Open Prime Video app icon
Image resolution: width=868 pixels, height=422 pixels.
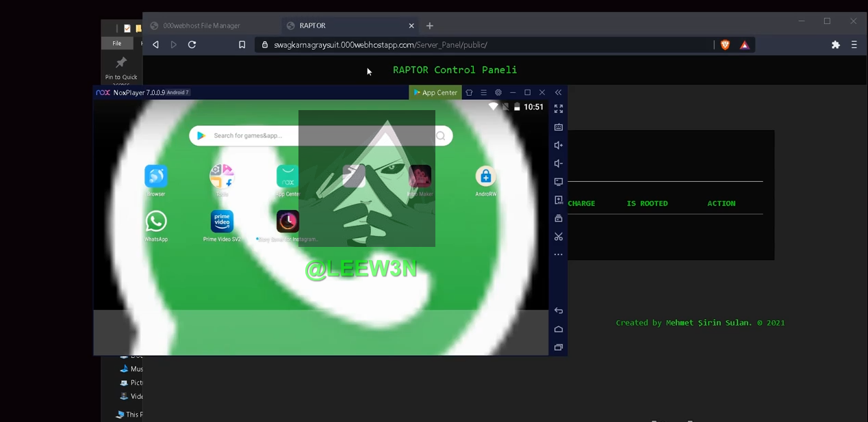click(x=222, y=222)
